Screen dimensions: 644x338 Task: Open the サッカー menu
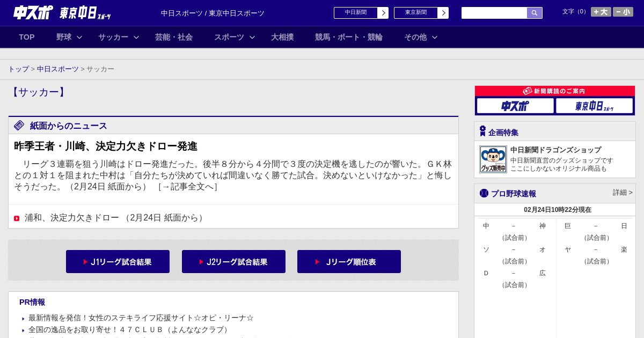[x=113, y=37]
